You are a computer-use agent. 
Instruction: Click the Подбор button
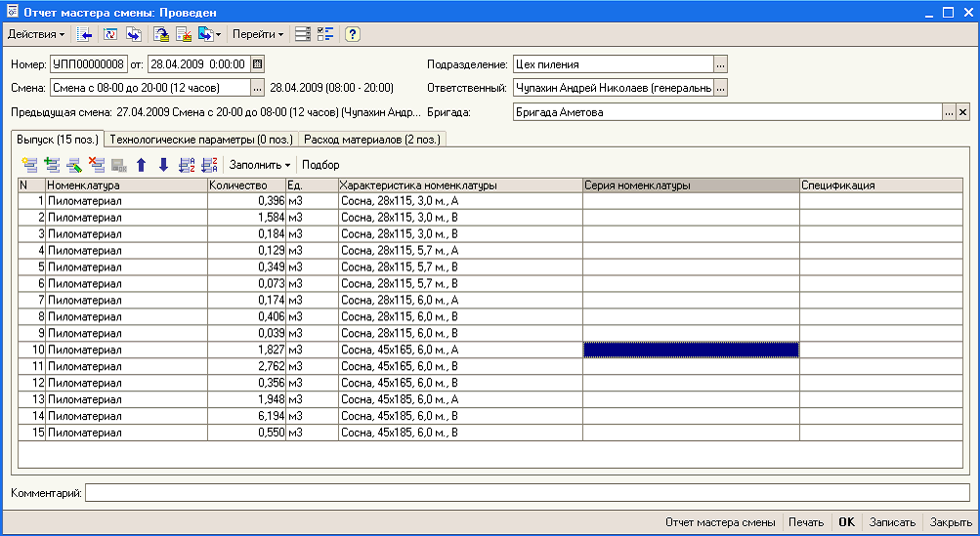tap(320, 165)
